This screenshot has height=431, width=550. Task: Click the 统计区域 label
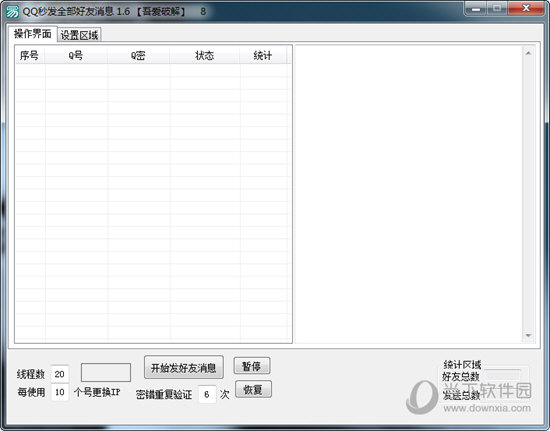click(x=462, y=365)
